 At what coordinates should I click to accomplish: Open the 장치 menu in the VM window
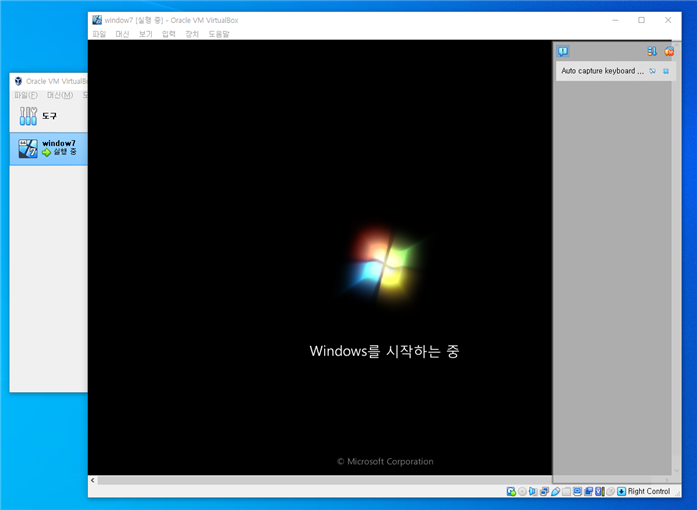(x=192, y=34)
